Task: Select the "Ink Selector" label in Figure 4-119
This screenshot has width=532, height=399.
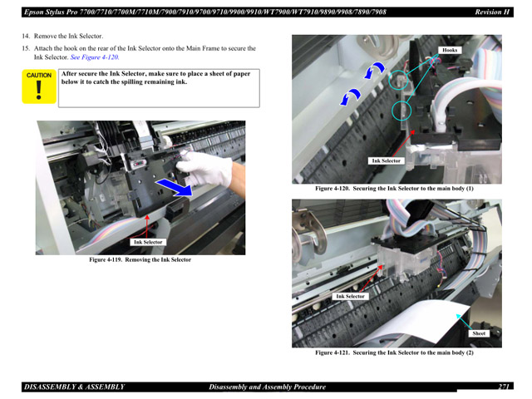Action: click(x=148, y=243)
